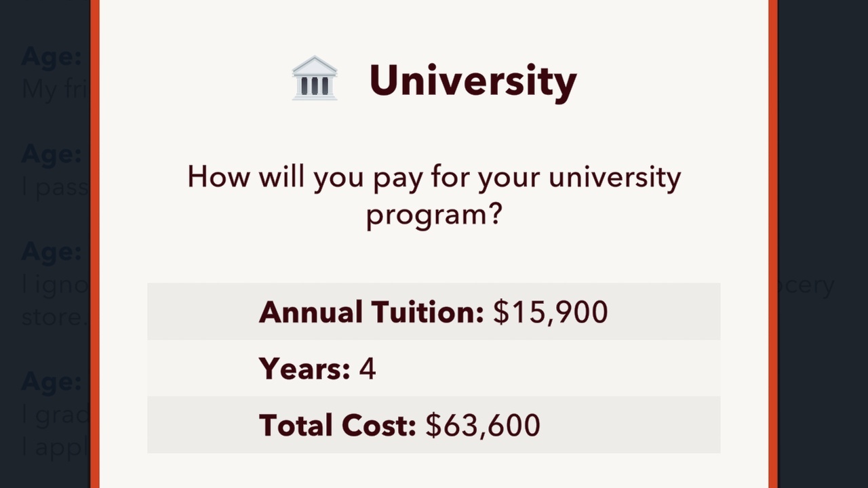Click the University title text
Image resolution: width=868 pixels, height=488 pixels.
[x=472, y=80]
